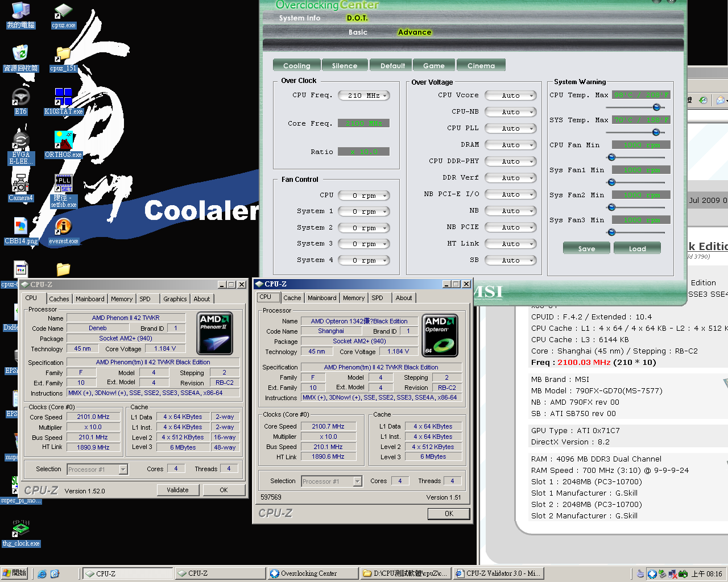Click Core Speed value 2101.0 MHz

[93, 417]
